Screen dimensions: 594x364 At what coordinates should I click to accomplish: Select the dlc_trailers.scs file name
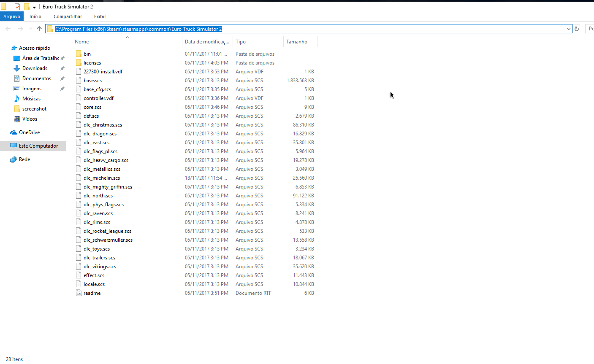pos(99,257)
